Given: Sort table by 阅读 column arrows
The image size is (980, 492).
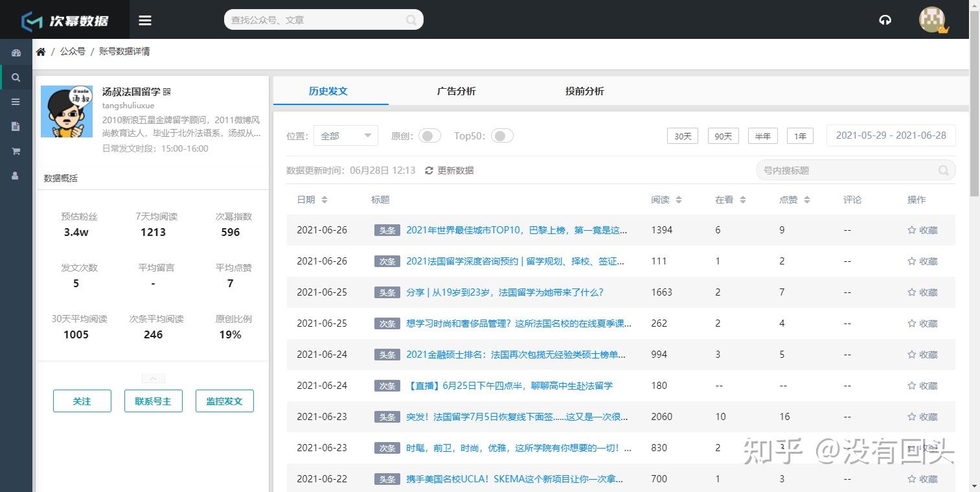Looking at the screenshot, I should pyautogui.click(x=679, y=200).
